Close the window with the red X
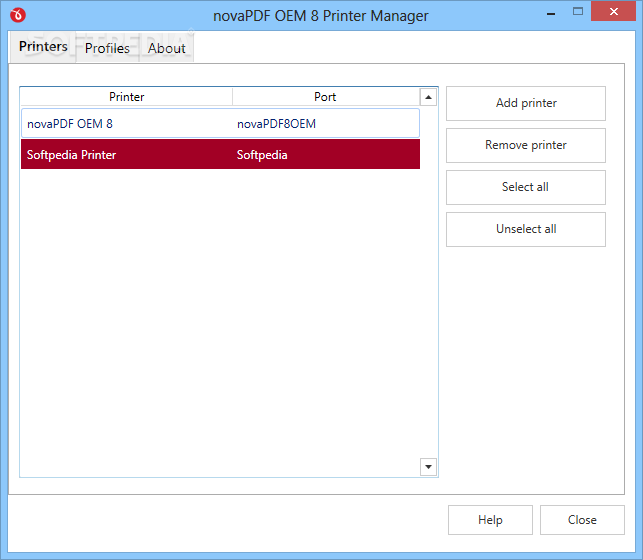Viewport: 643px width, 560px height. pos(613,11)
